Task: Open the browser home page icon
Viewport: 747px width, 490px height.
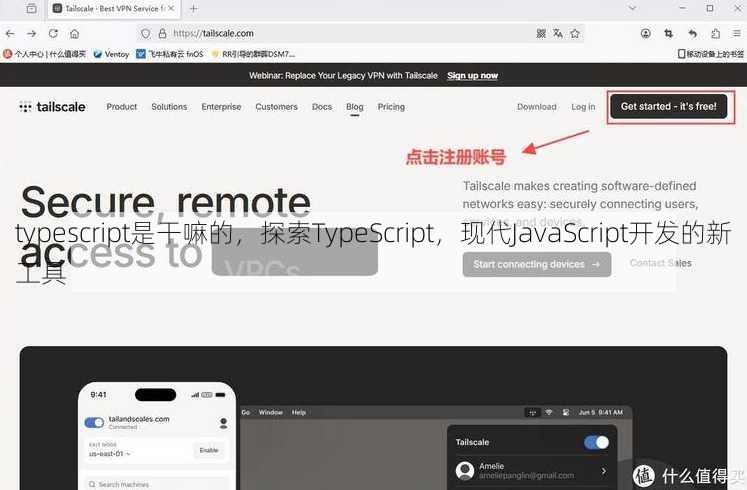Action: pyautogui.click(x=75, y=33)
